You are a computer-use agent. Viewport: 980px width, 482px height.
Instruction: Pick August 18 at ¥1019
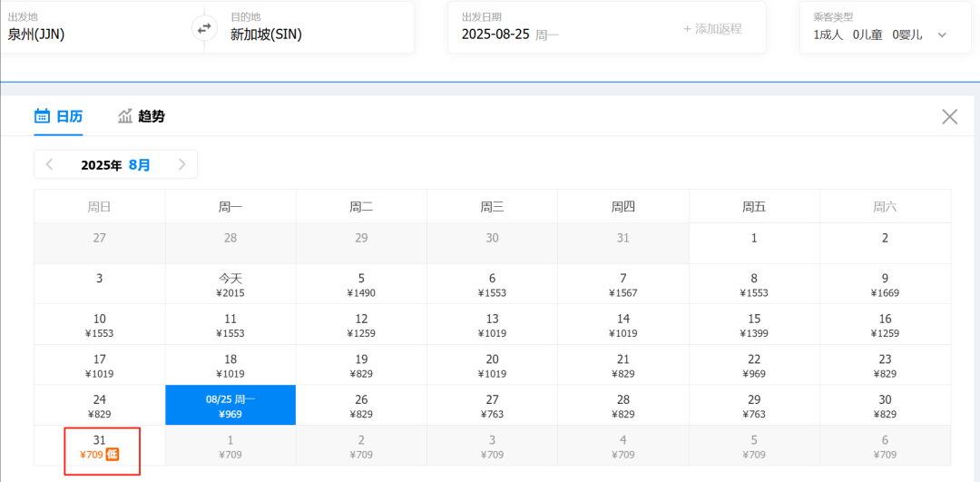point(230,365)
